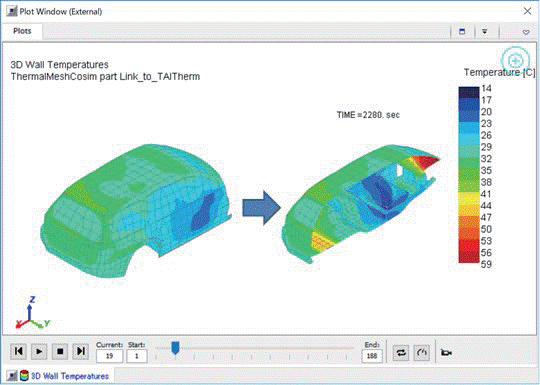This screenshot has width=540, height=385.
Task: Toggle loop playback mode
Action: click(401, 353)
